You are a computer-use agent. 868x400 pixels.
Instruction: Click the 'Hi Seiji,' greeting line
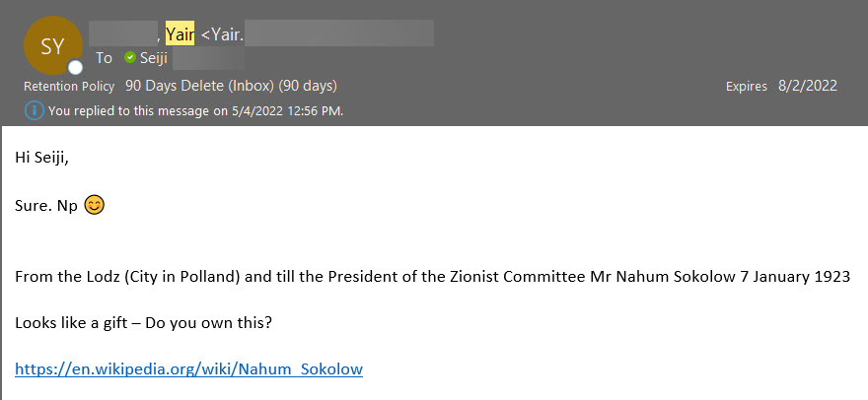pyautogui.click(x=48, y=158)
